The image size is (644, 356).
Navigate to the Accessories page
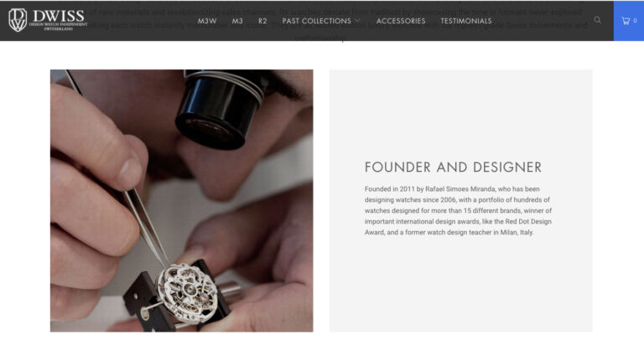click(x=401, y=21)
